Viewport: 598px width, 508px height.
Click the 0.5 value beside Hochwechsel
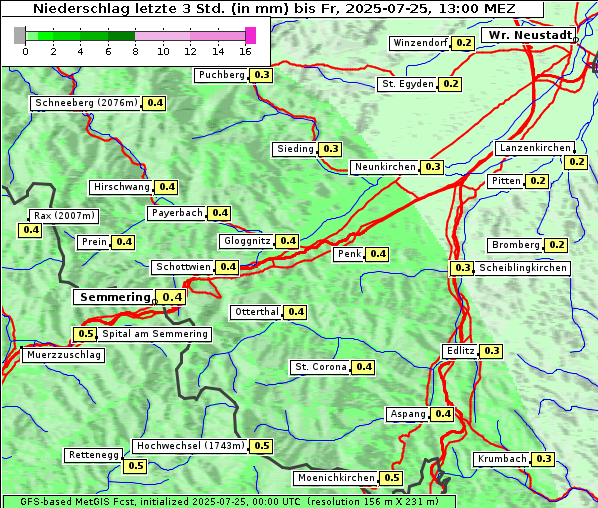(262, 446)
